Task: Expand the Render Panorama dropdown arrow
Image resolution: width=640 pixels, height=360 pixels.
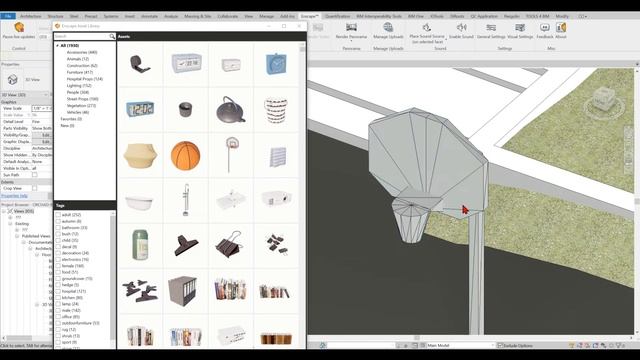Action: (x=351, y=41)
